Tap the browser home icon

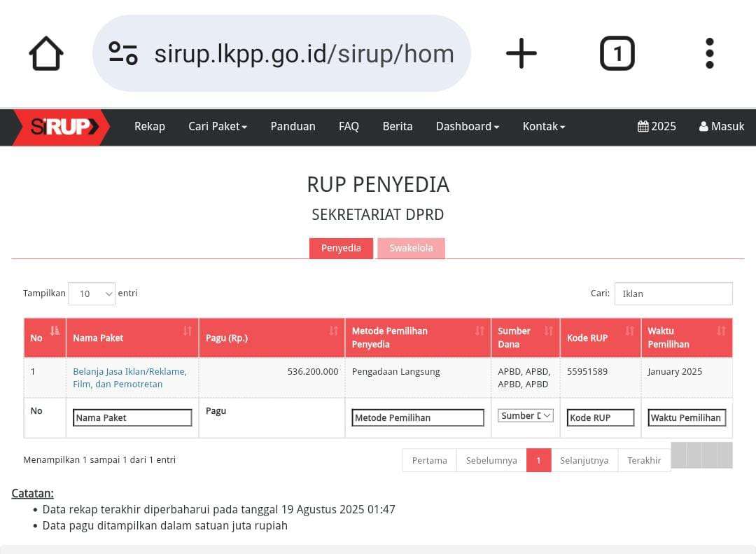(46, 54)
